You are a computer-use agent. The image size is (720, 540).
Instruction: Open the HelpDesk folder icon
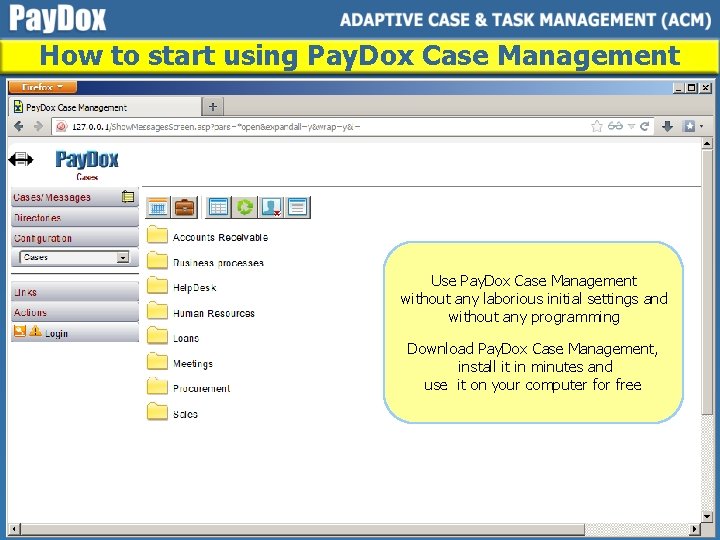point(157,285)
